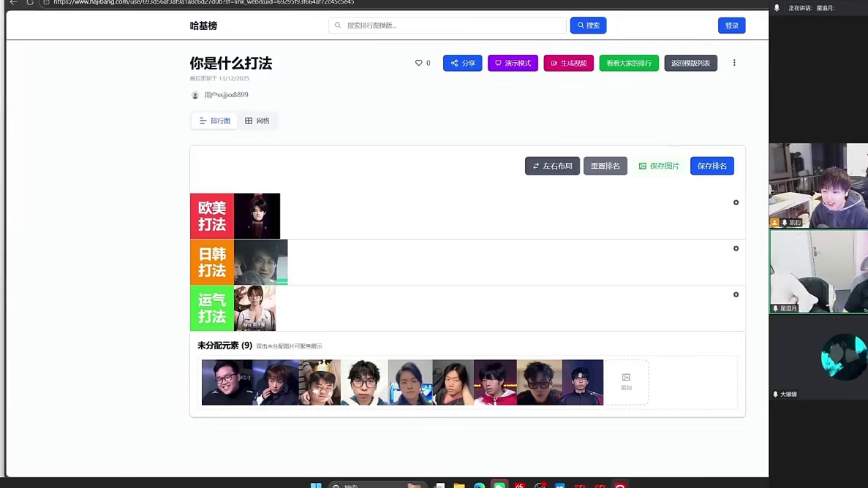The image size is (868, 488).
Task: Click 登录 to log in
Action: coord(732,25)
